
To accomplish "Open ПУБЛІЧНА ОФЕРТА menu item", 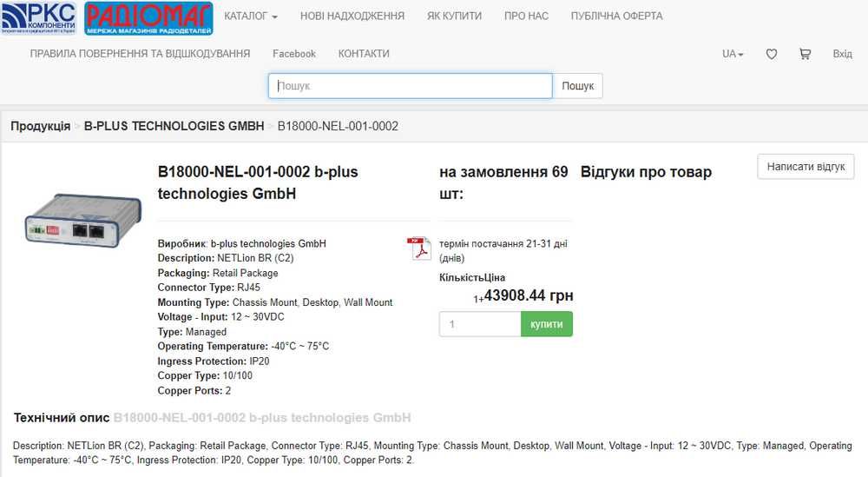I will (x=616, y=16).
